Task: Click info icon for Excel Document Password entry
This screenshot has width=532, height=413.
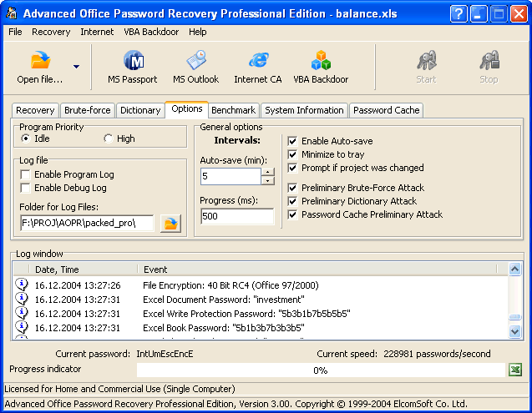Action: pos(22,299)
